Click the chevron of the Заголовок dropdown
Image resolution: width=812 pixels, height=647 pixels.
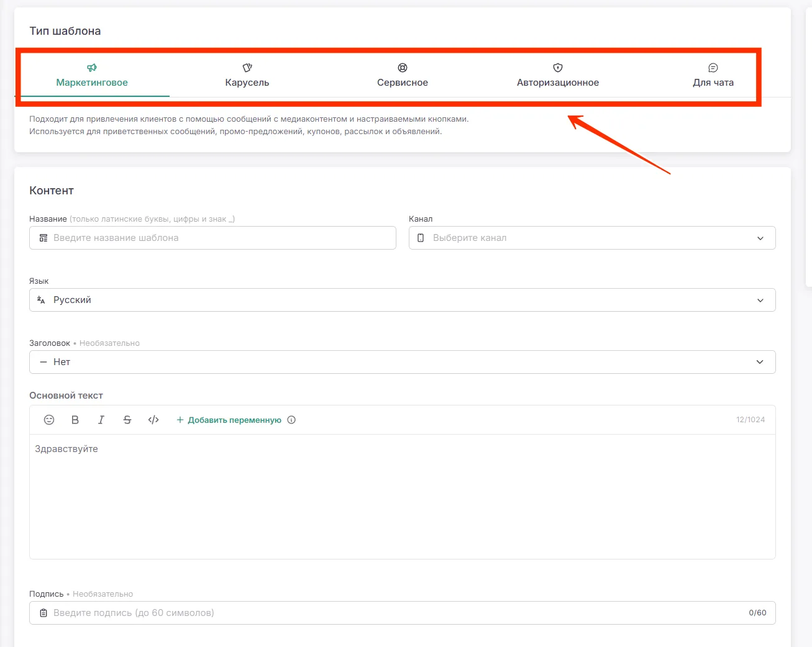coord(760,362)
